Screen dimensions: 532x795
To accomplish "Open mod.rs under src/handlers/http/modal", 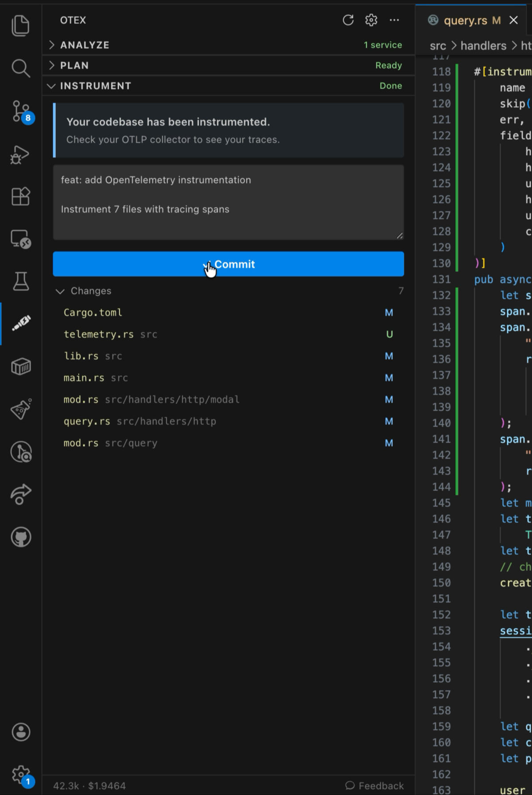I will coord(228,399).
